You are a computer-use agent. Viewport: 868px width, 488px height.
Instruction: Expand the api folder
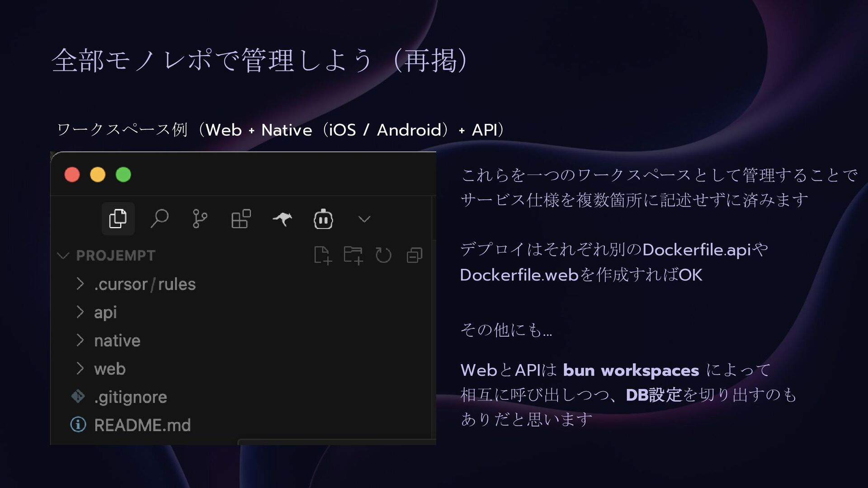(105, 312)
